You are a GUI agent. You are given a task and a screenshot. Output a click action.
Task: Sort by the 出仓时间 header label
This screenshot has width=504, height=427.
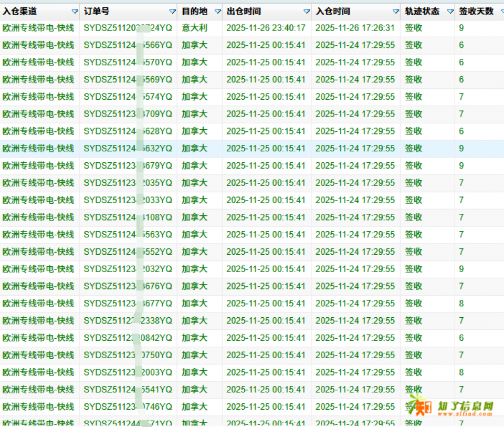coord(244,12)
